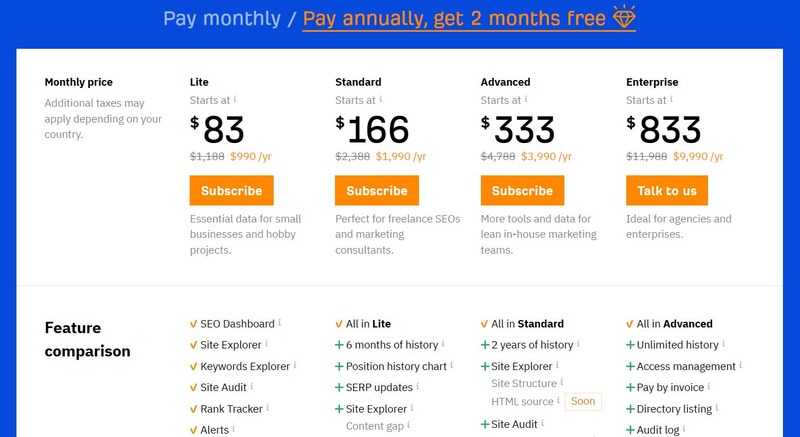Click the diamond icon after annual offer
Image resolution: width=800 pixels, height=437 pixels.
(624, 17)
